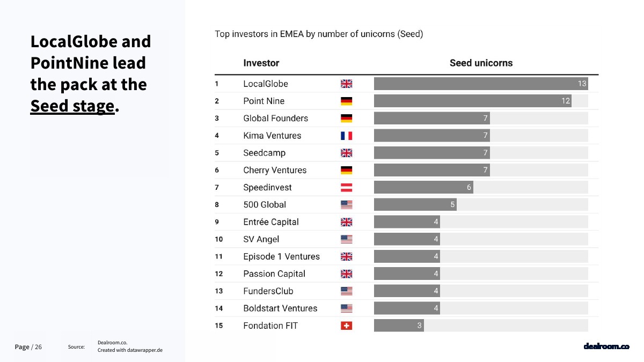Click the underlined "Seed stage" text
The image size is (644, 362).
coord(72,106)
